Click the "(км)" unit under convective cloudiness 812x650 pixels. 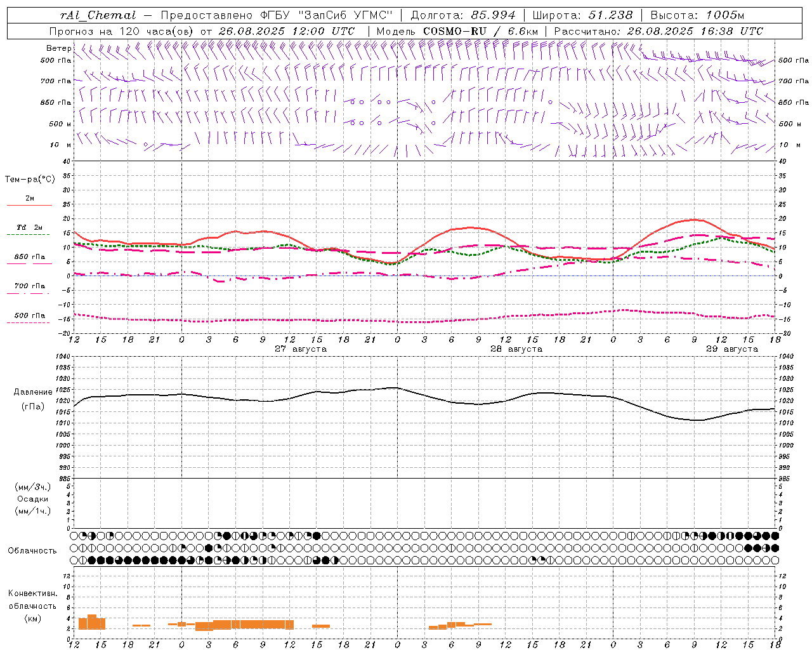[32, 618]
